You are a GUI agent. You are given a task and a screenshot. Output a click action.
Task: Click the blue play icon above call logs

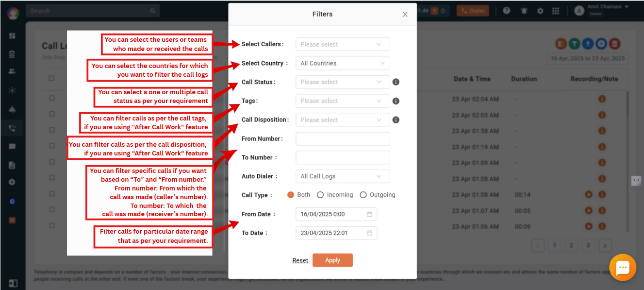pyautogui.click(x=601, y=44)
